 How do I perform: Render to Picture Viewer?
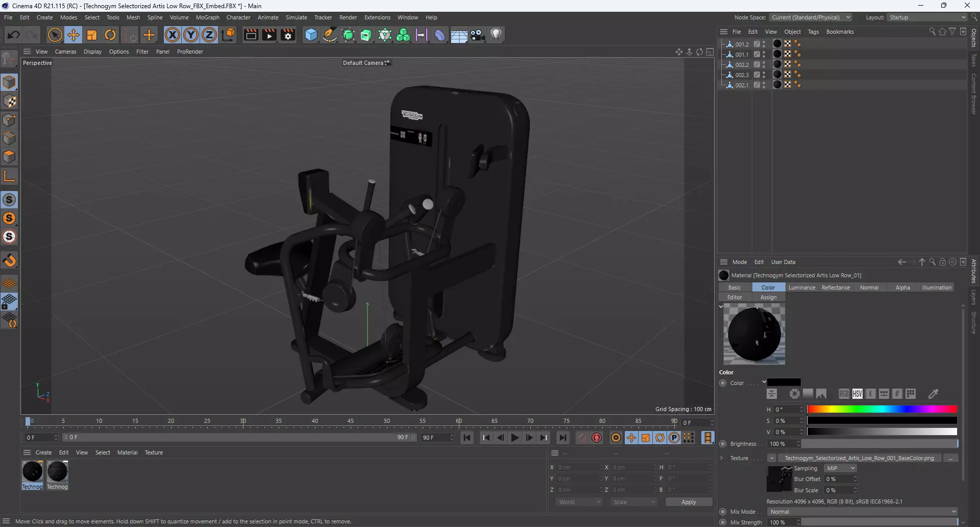tap(269, 35)
